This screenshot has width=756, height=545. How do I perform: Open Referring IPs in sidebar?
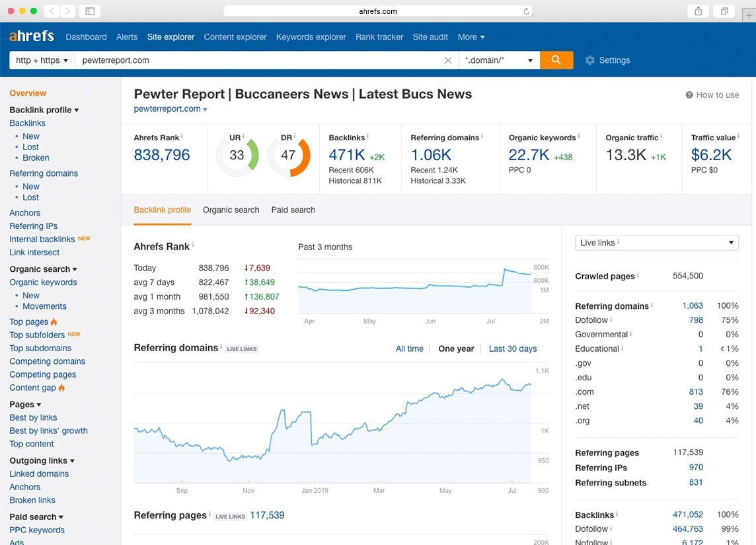[33, 226]
